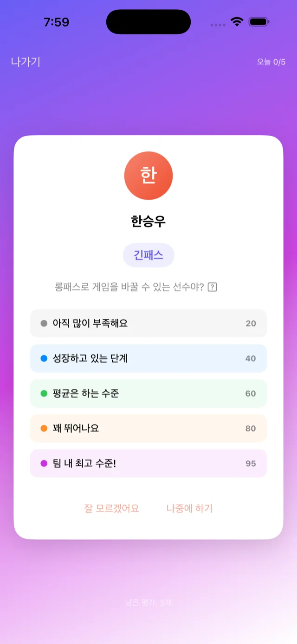This screenshot has width=297, height=644.
Task: Select the 긴패스 skill tag chip
Action: pos(148,255)
